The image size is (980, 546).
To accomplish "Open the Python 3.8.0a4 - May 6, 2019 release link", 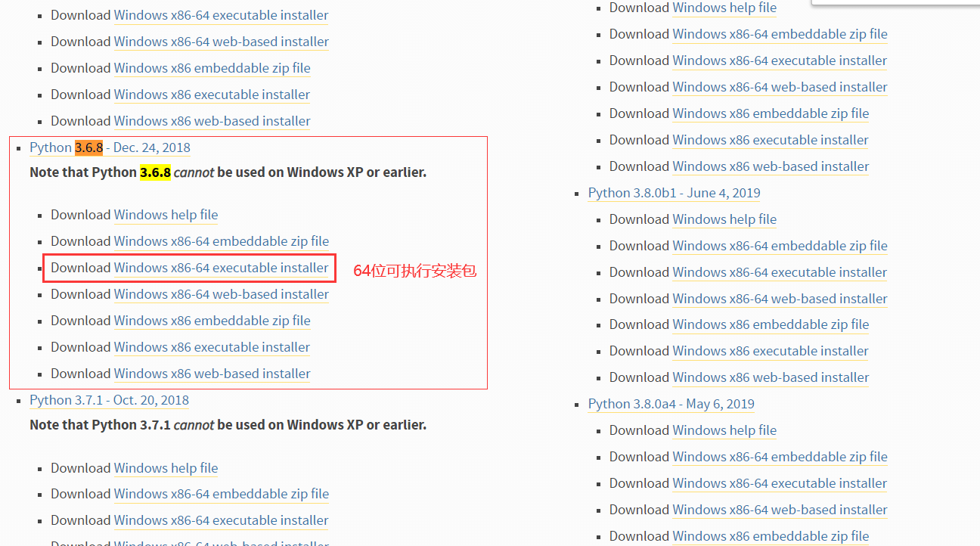I will 671,404.
